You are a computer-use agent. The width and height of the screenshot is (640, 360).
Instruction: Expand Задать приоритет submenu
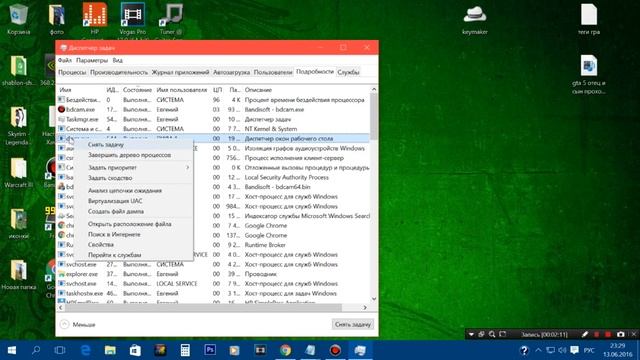134,167
